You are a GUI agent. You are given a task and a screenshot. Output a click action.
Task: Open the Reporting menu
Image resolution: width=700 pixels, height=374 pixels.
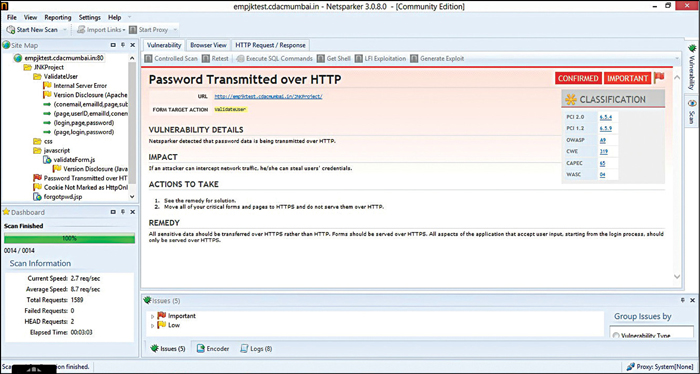click(x=58, y=17)
